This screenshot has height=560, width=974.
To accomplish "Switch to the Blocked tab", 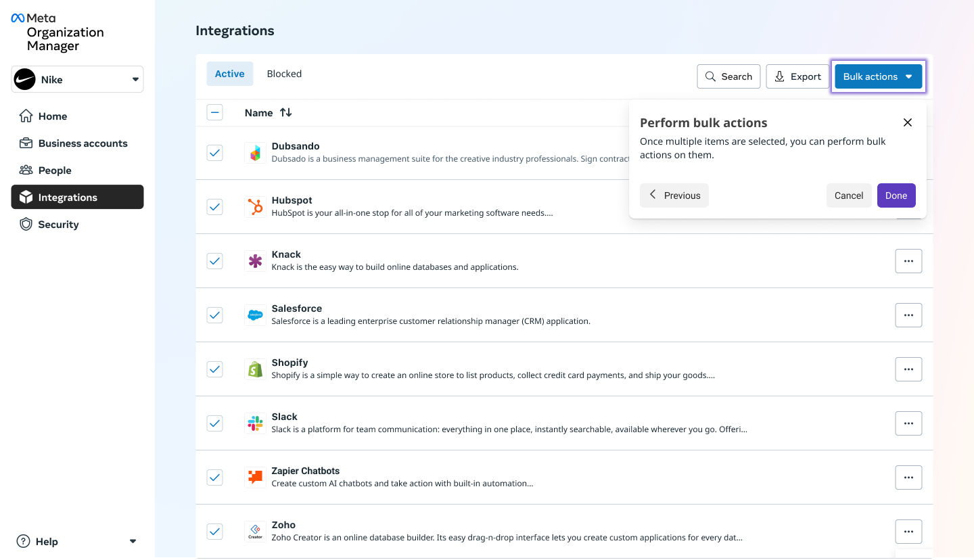I will [284, 74].
